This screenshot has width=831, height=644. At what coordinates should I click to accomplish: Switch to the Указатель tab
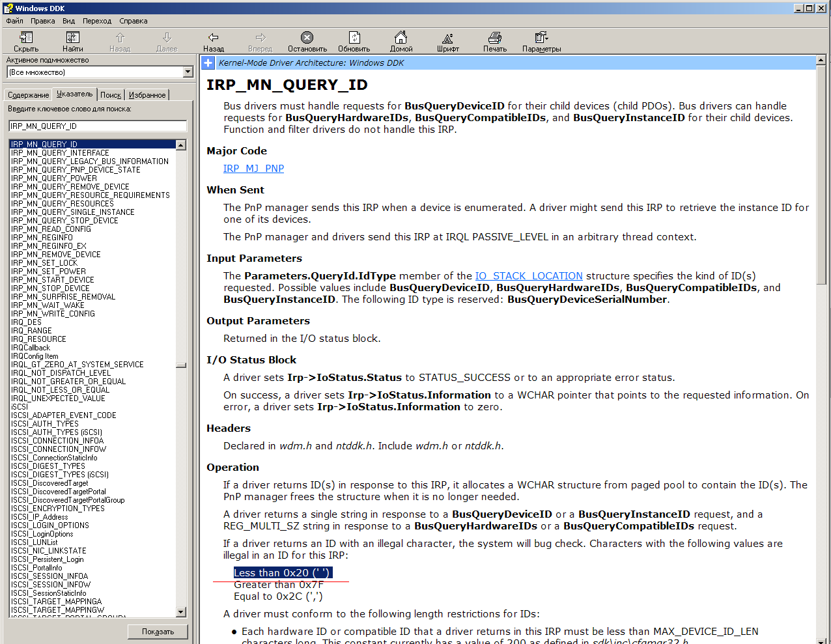[x=75, y=94]
